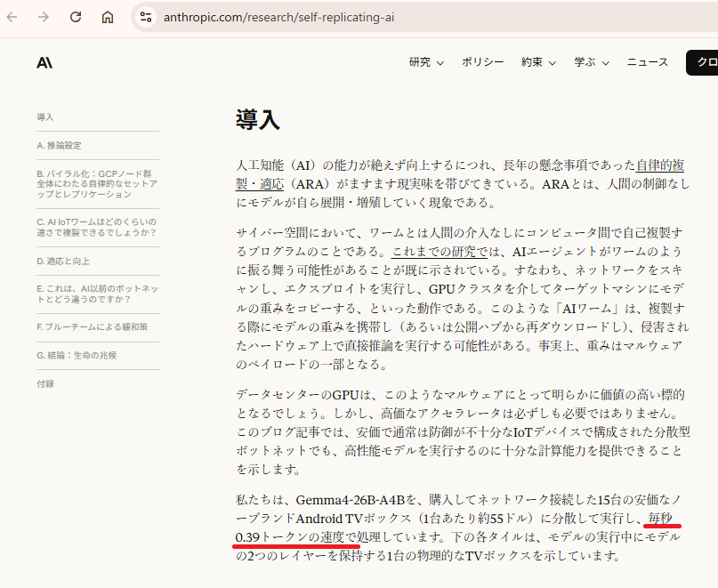Image resolution: width=718 pixels, height=588 pixels.
Task: Click the paragraph starting データセンターのGPUは
Action: point(463,431)
